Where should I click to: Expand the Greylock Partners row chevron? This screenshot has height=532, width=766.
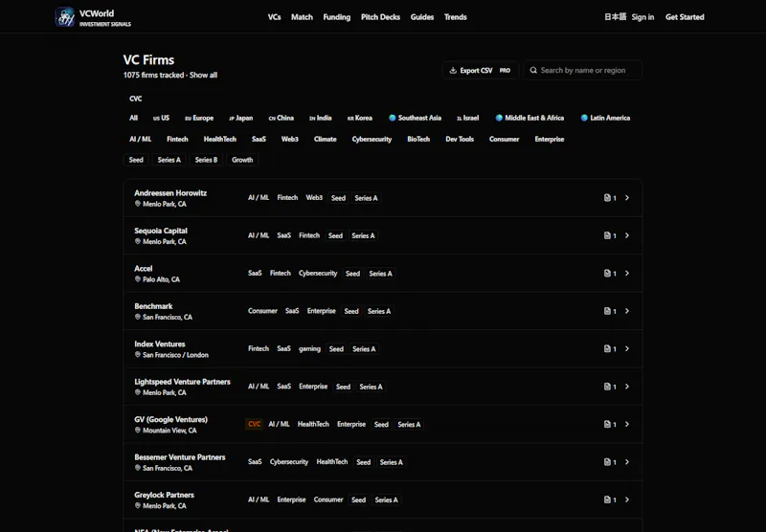point(627,499)
